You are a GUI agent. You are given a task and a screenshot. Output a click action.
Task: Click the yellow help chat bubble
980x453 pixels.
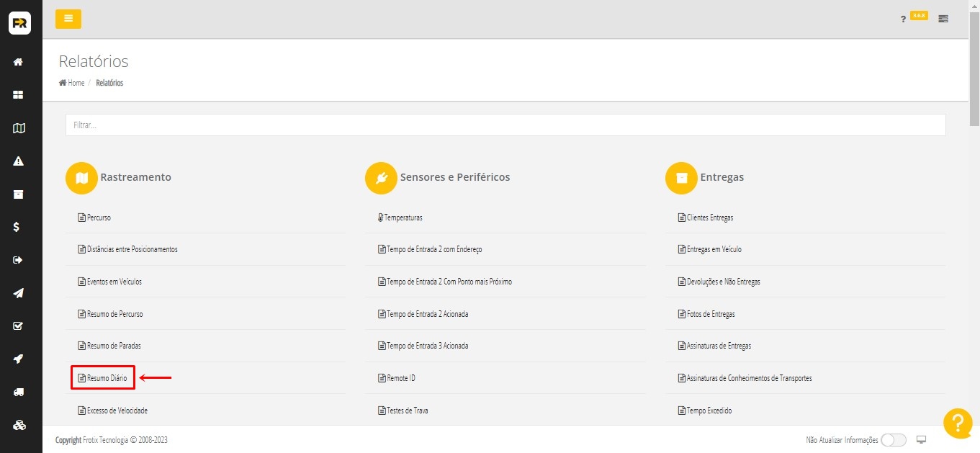[x=958, y=423]
